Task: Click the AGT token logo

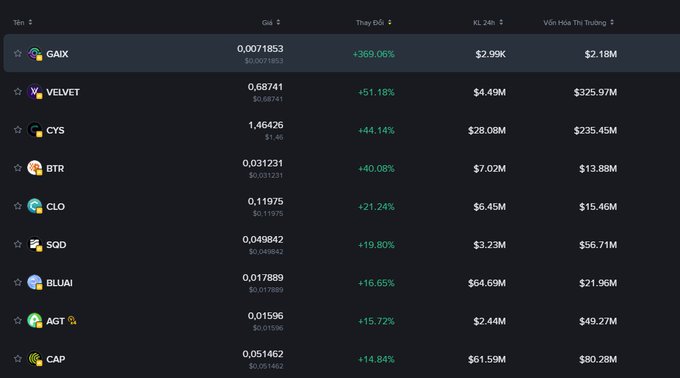Action: (x=35, y=321)
